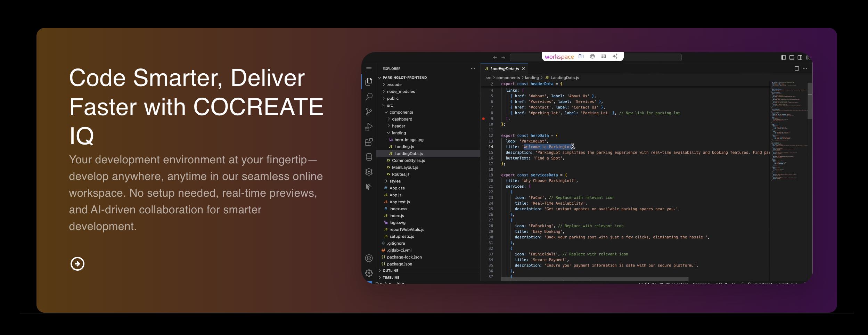Viewport: 868px width, 335px height.
Task: Open the hamburger menu above the activity bar
Action: pyautogui.click(x=369, y=69)
